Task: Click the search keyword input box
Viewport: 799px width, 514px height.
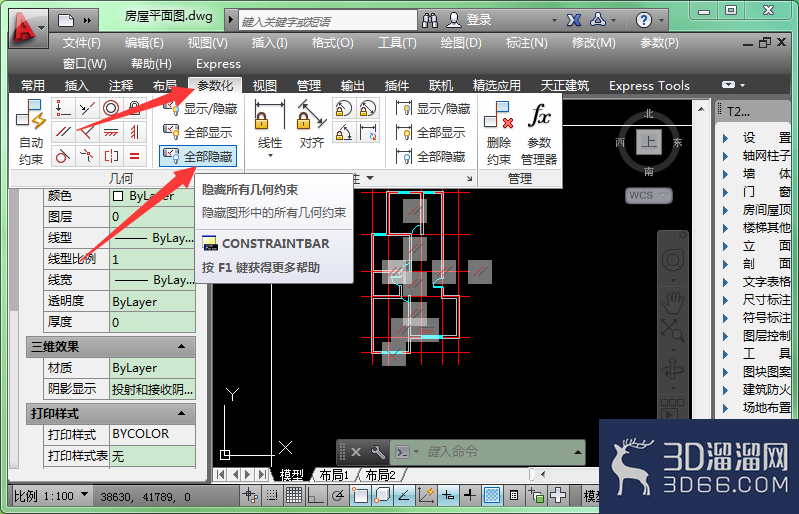Action: 328,21
